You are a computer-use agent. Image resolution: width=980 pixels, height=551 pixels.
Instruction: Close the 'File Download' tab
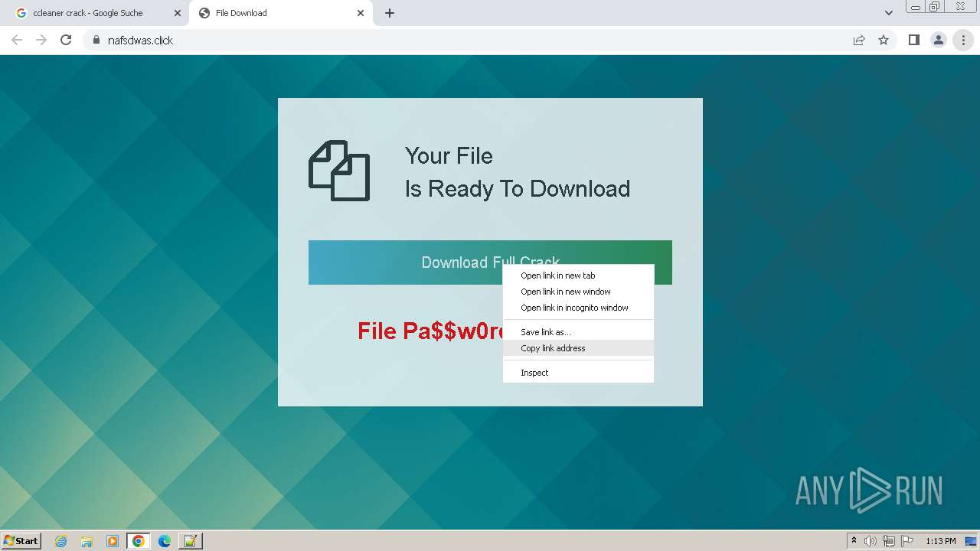[x=361, y=13]
